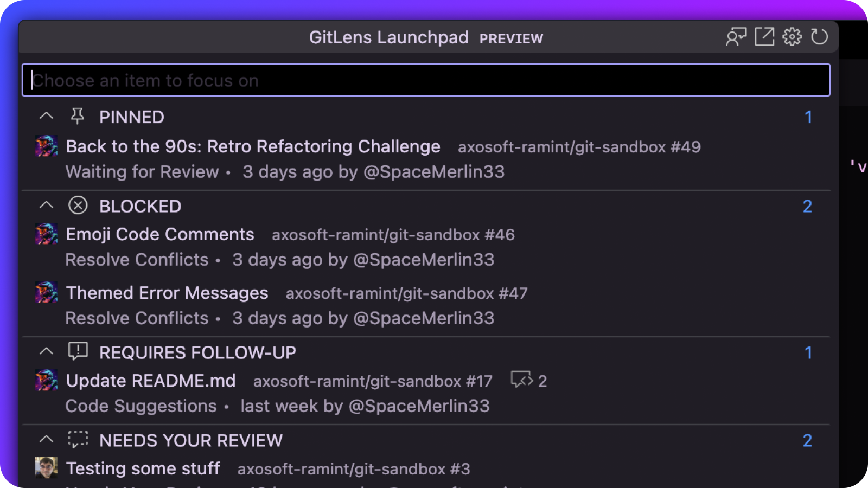Select Testing some stuff pull request
Screen dimensions: 868x488
143,468
